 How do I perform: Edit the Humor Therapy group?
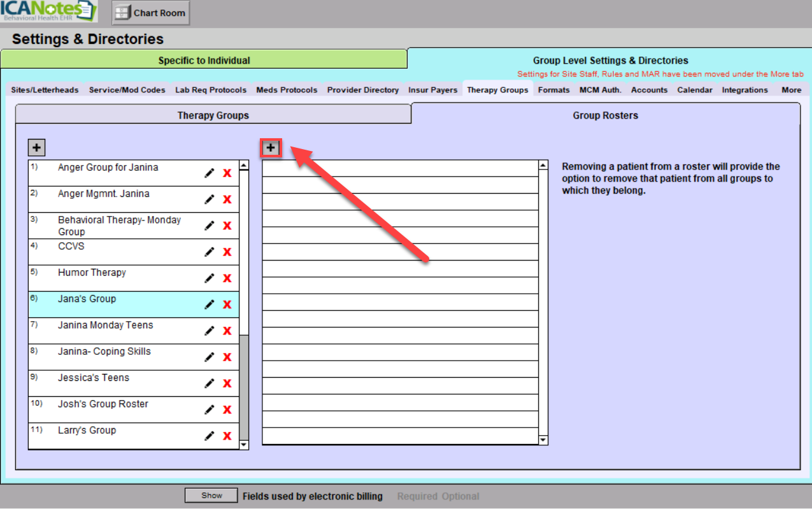[x=209, y=278]
